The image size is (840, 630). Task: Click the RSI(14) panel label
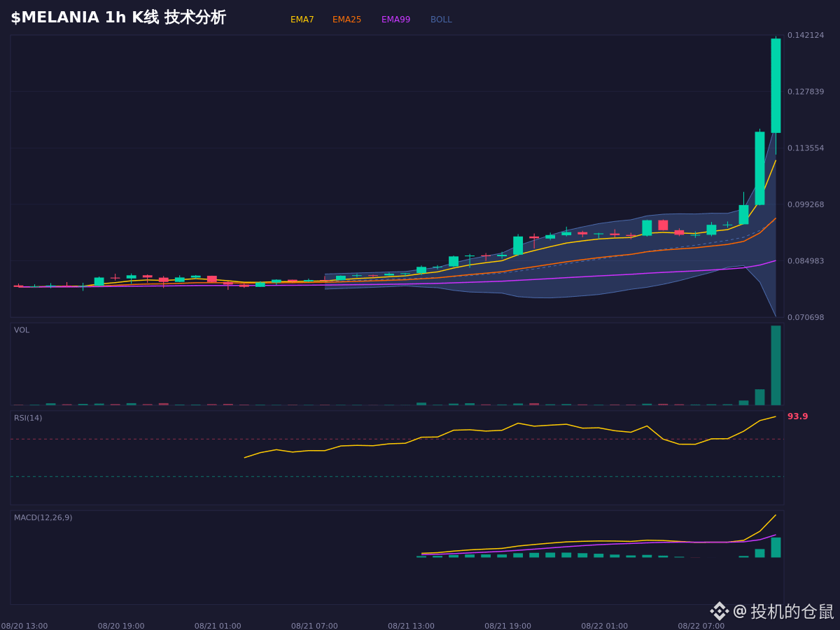[28, 418]
